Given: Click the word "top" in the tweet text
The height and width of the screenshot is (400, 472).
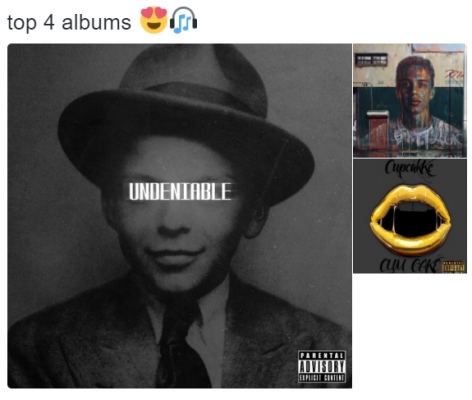Looking at the screenshot, I should pos(22,23).
